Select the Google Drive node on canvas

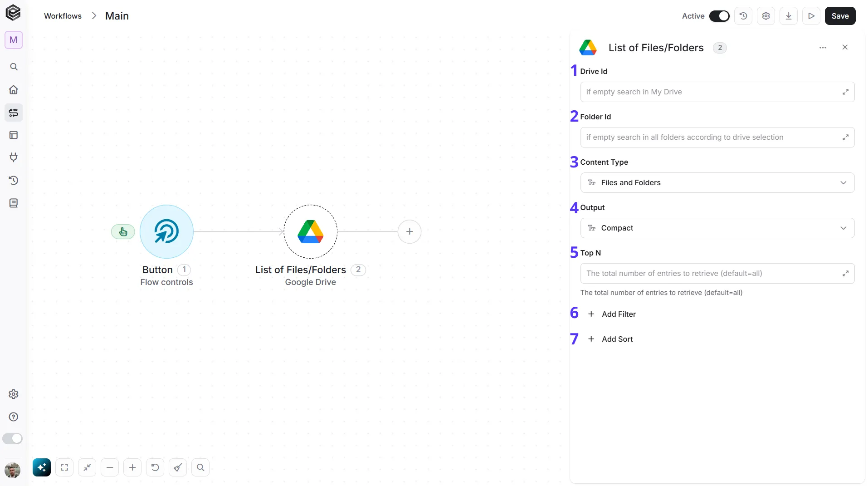click(311, 231)
